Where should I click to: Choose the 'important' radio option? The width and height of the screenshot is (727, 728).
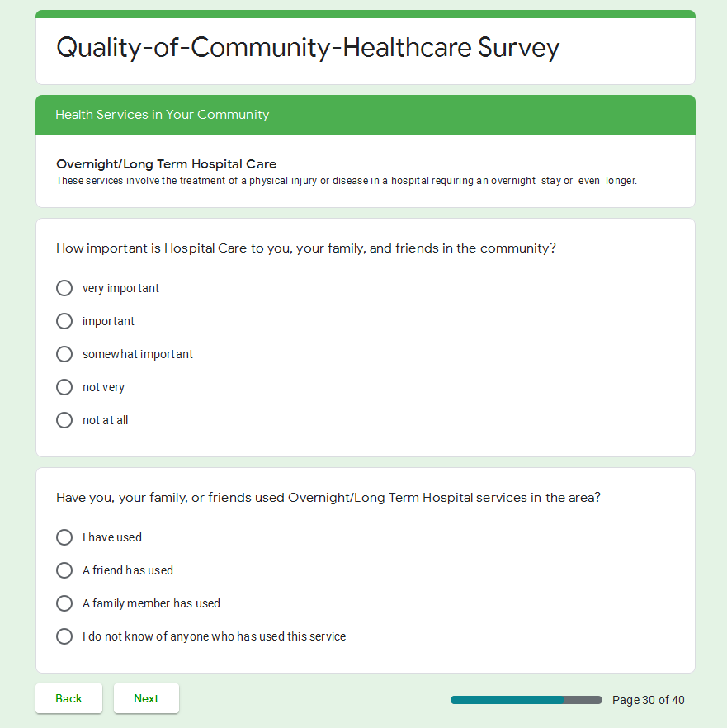click(64, 321)
